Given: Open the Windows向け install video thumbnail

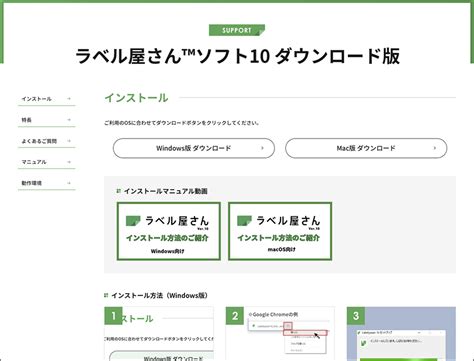Looking at the screenshot, I should pos(169,231).
